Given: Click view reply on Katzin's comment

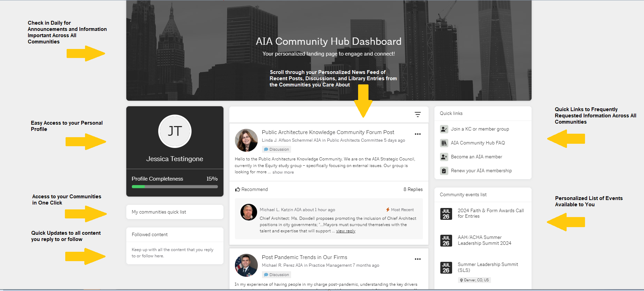Looking at the screenshot, I should click(346, 231).
